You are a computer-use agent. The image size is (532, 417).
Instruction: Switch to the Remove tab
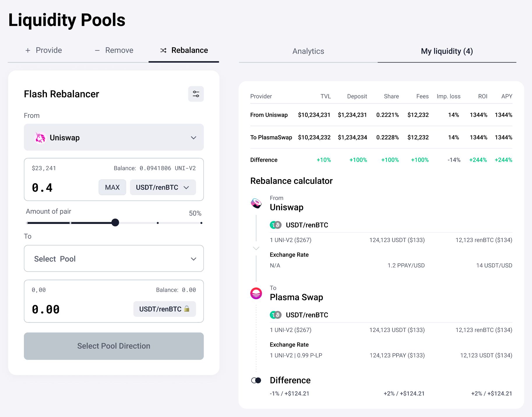pyautogui.click(x=114, y=50)
